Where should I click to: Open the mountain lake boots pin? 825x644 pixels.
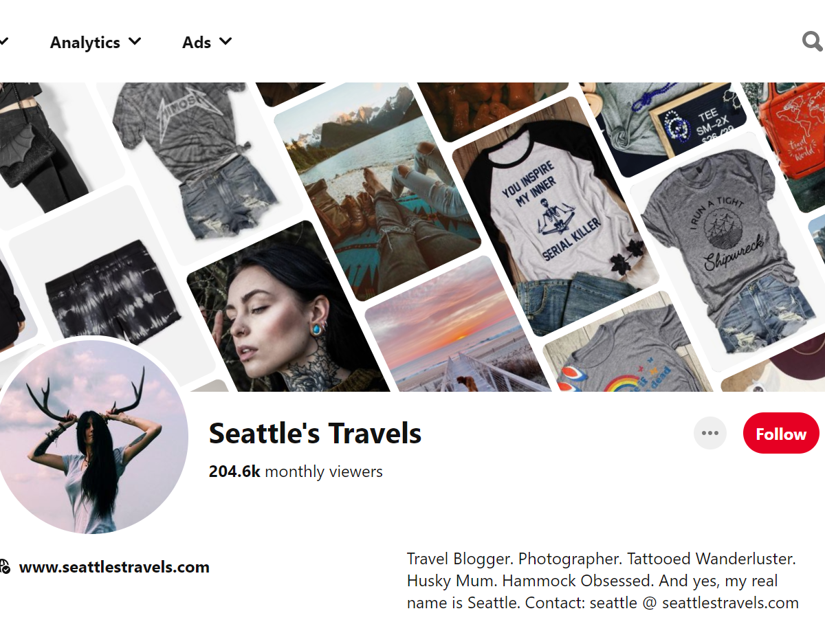(x=378, y=189)
